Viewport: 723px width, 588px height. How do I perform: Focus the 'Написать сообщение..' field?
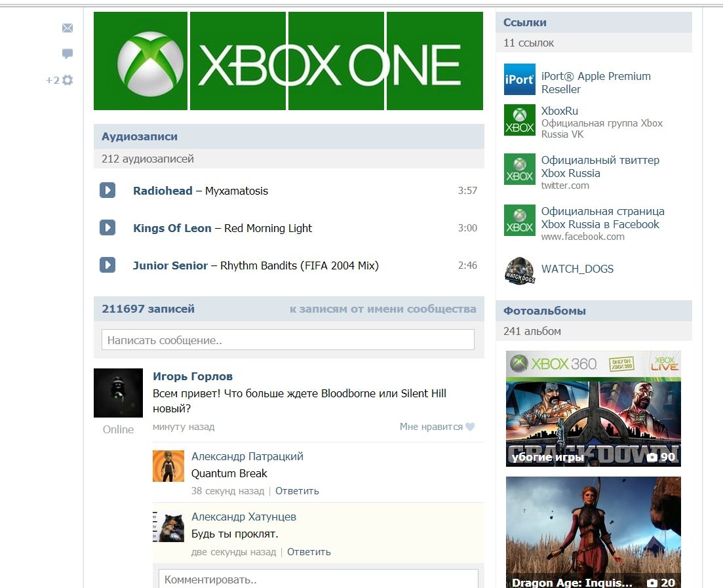click(288, 340)
